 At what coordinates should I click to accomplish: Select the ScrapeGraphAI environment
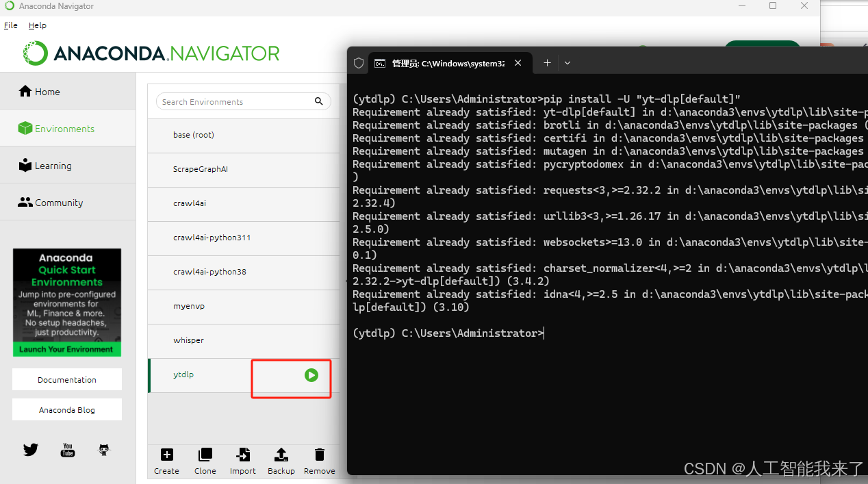(244, 169)
